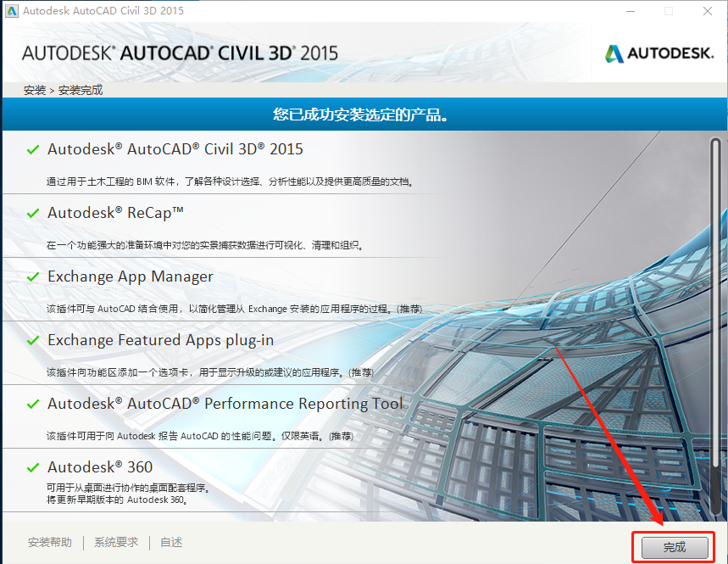Click the green checkmark next to Autodesk ReCap
Image resolution: width=728 pixels, height=564 pixels.
coord(33,213)
